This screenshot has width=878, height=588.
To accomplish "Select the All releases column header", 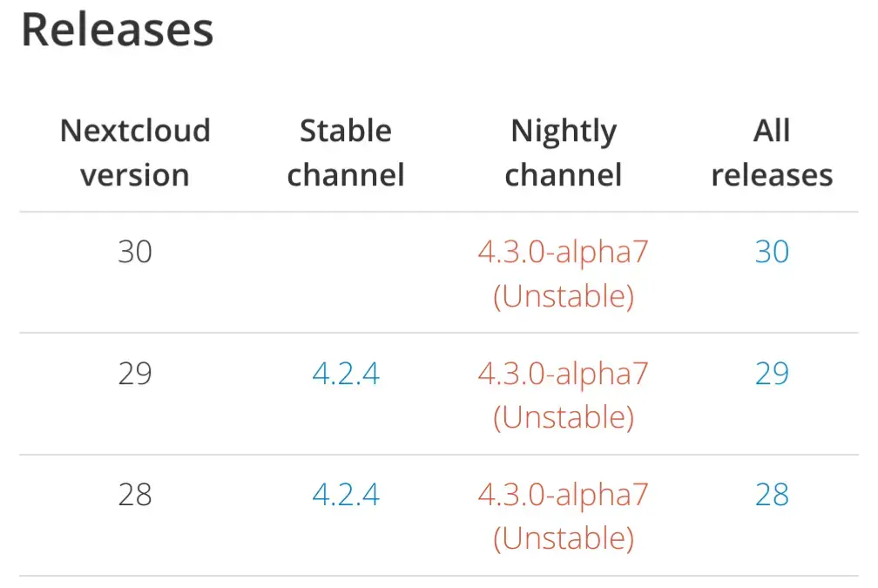I will (772, 152).
